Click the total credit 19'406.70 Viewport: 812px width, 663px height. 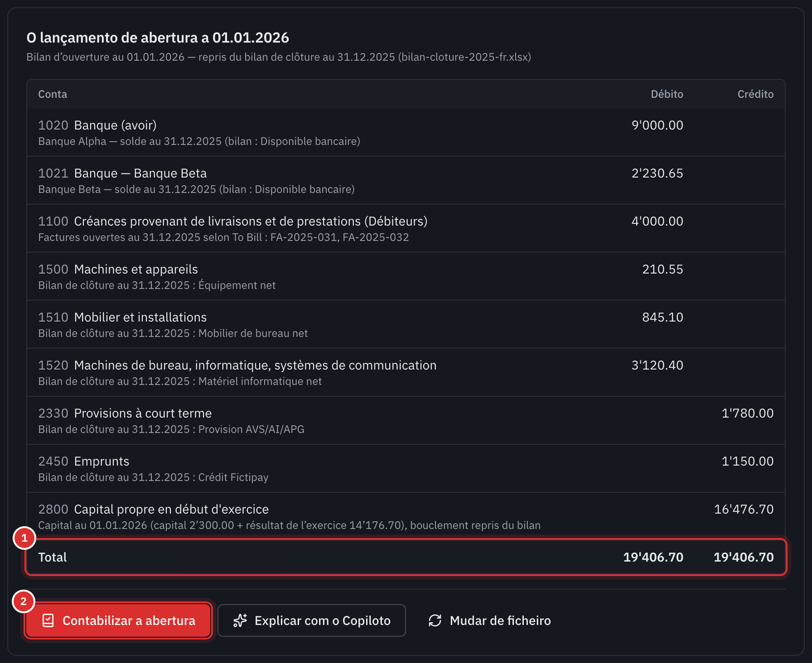click(x=744, y=557)
